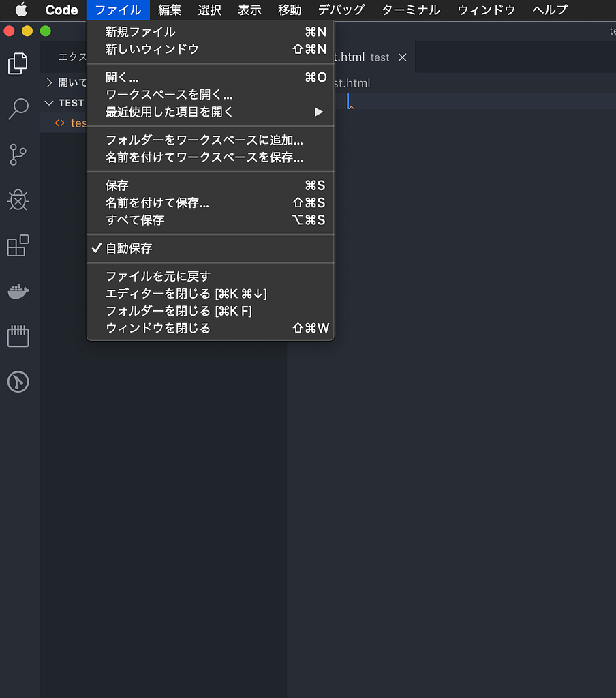Image resolution: width=616 pixels, height=698 pixels.
Task: Click the green maximize window button
Action: point(46,31)
